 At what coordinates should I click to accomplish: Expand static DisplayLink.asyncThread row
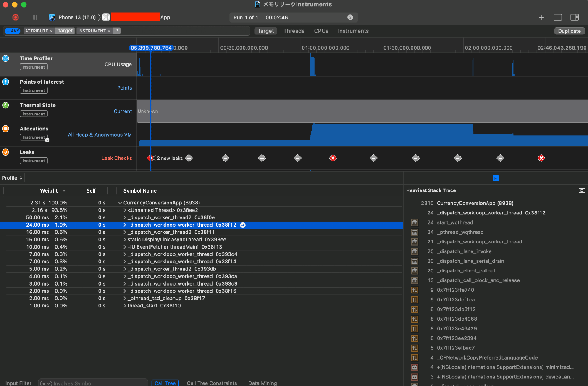click(x=125, y=240)
